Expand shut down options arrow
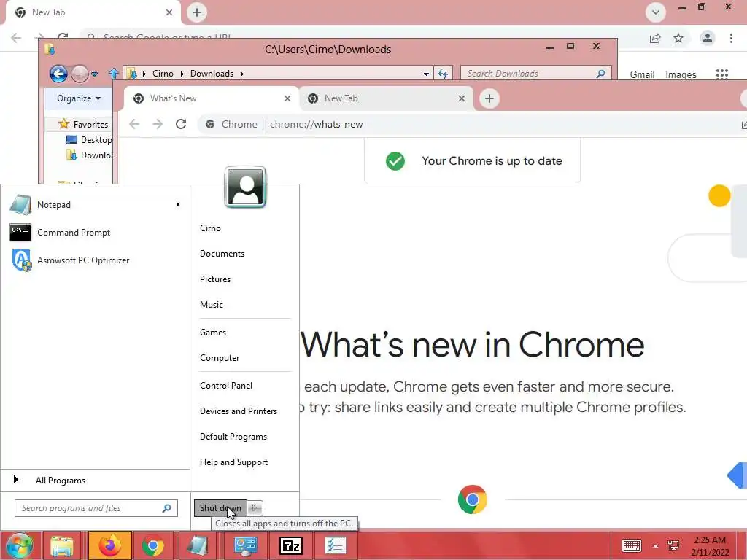Image resolution: width=747 pixels, height=560 pixels. (255, 508)
